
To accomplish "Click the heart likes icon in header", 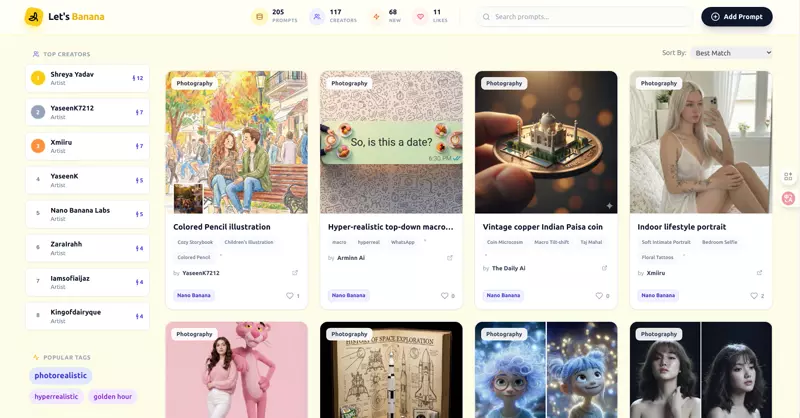I will click(x=421, y=17).
